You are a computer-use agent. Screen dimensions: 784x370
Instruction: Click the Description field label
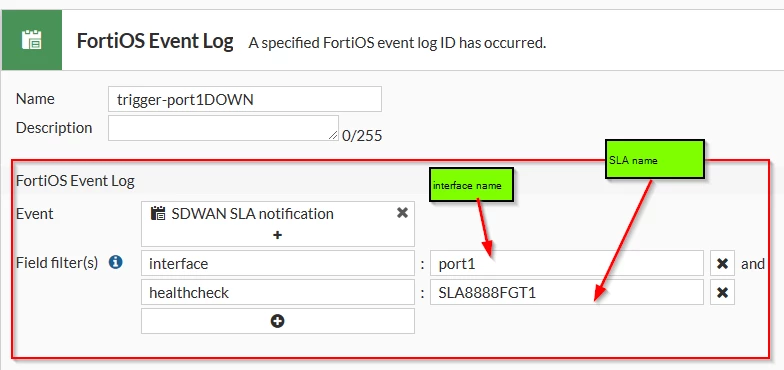[x=54, y=128]
